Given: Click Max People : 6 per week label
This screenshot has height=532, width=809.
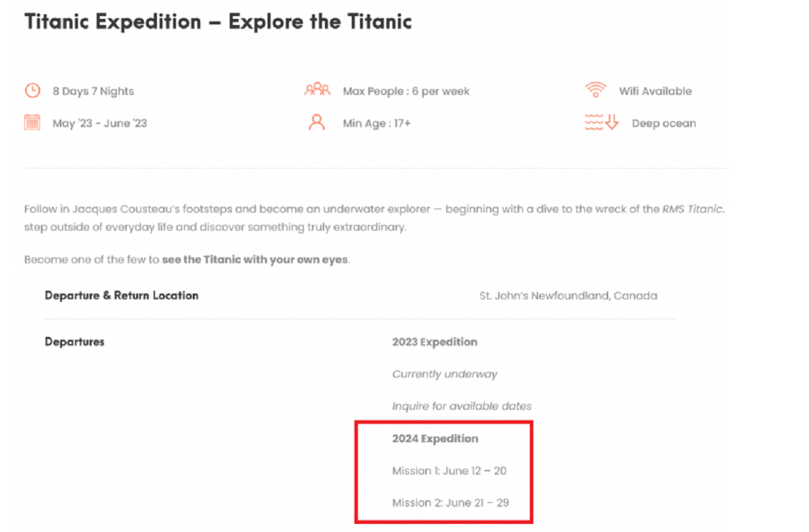Looking at the screenshot, I should click(406, 91).
